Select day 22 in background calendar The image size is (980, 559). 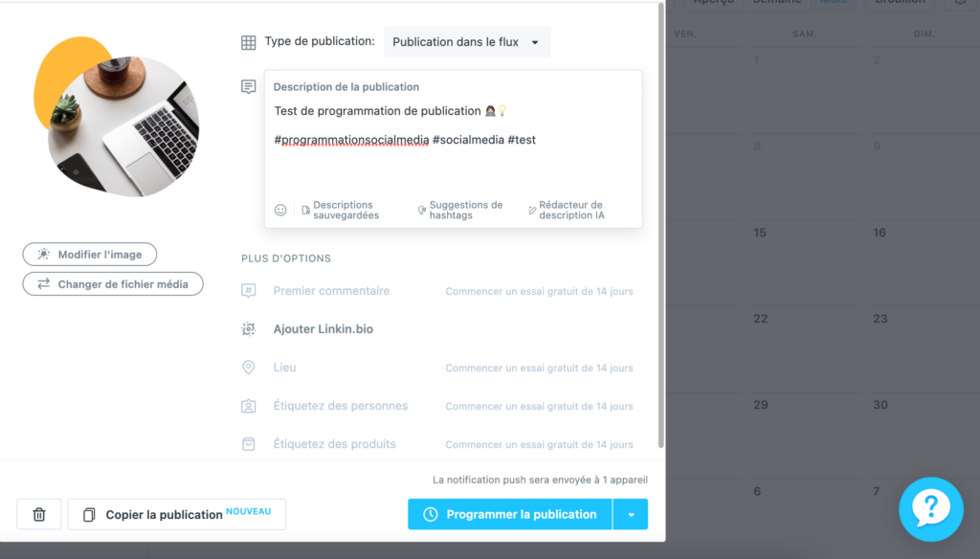point(760,319)
